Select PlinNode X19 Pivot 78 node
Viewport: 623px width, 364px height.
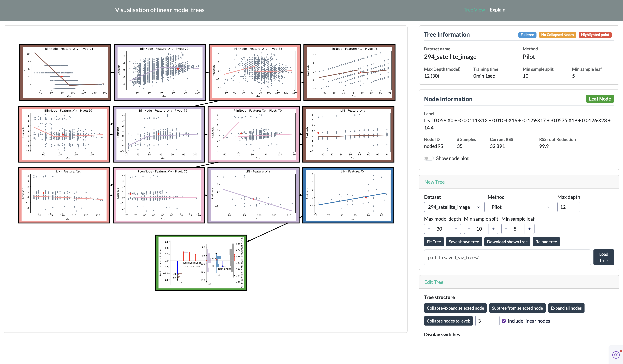[349, 72]
